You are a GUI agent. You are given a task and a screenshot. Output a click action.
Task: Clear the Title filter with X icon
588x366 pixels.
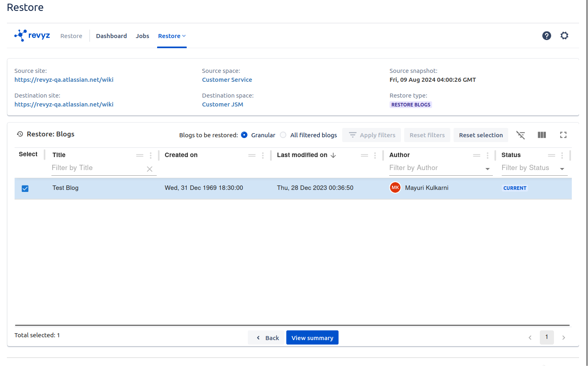[x=149, y=169]
